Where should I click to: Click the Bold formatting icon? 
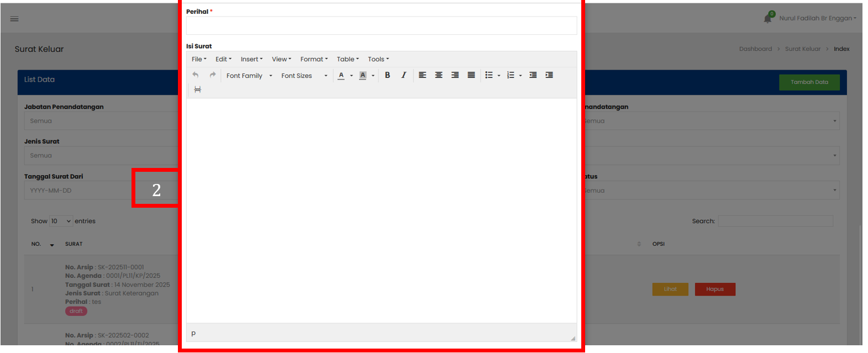[x=387, y=75]
